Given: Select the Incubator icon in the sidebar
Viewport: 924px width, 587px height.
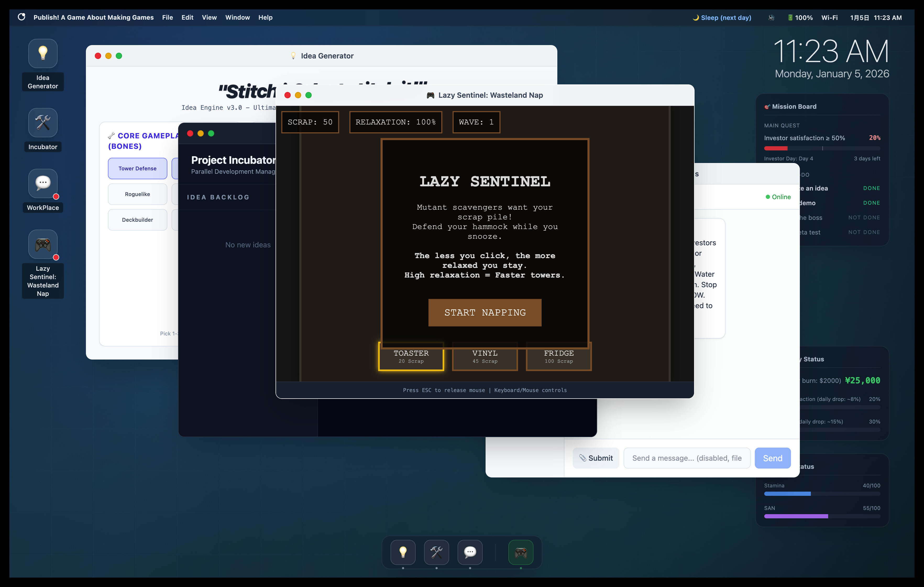Looking at the screenshot, I should (x=43, y=122).
